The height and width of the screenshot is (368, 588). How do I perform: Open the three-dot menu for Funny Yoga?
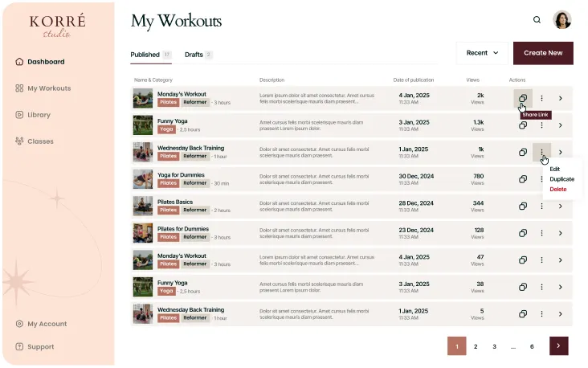click(541, 125)
